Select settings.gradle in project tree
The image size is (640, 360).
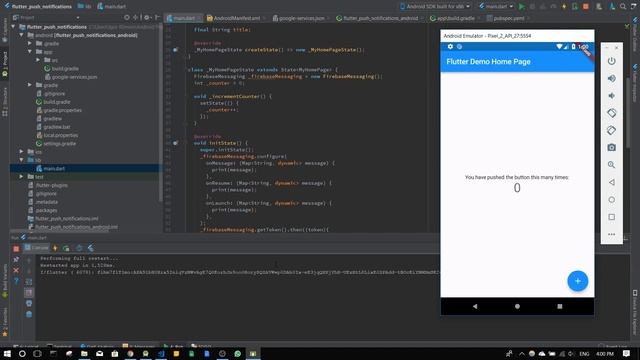tap(56, 144)
